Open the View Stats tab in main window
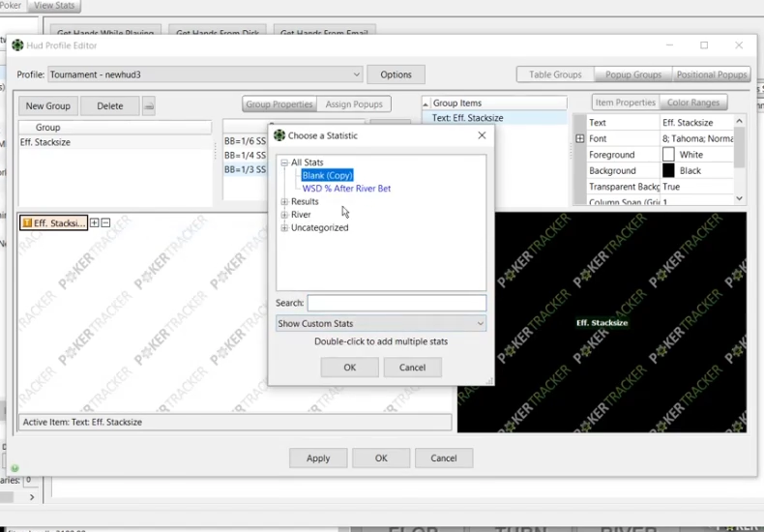 tap(54, 6)
